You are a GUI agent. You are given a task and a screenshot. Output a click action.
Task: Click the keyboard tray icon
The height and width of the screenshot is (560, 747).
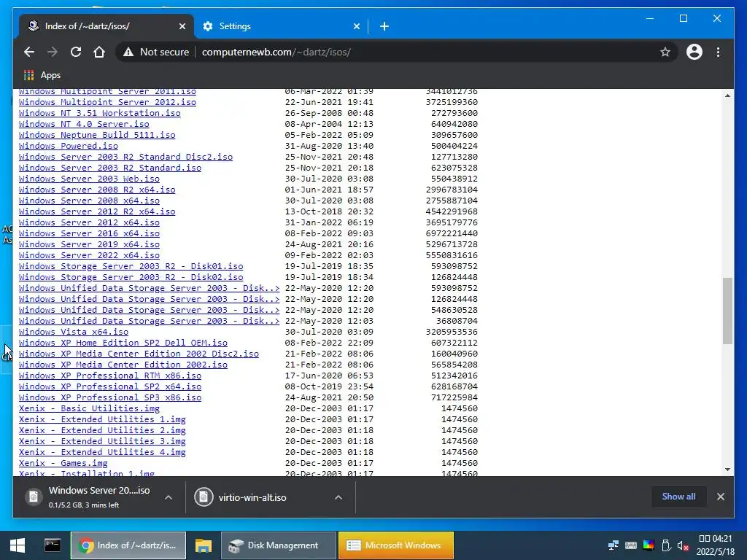pos(631,545)
